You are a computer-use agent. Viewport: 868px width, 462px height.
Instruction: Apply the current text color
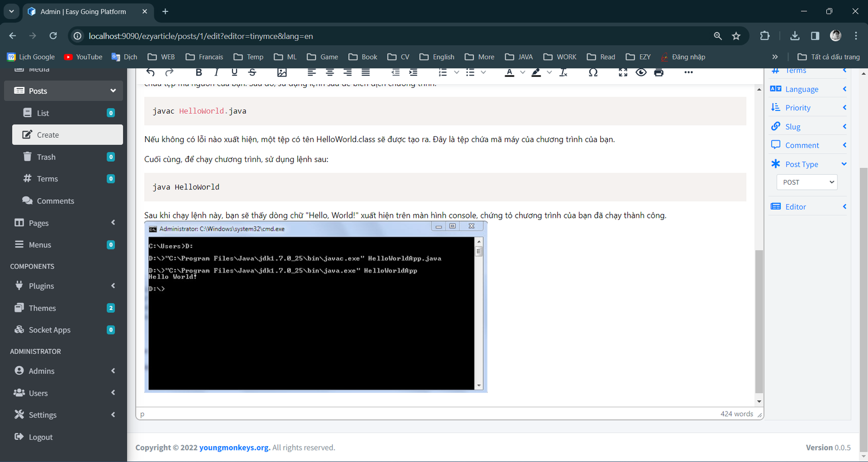tap(509, 72)
